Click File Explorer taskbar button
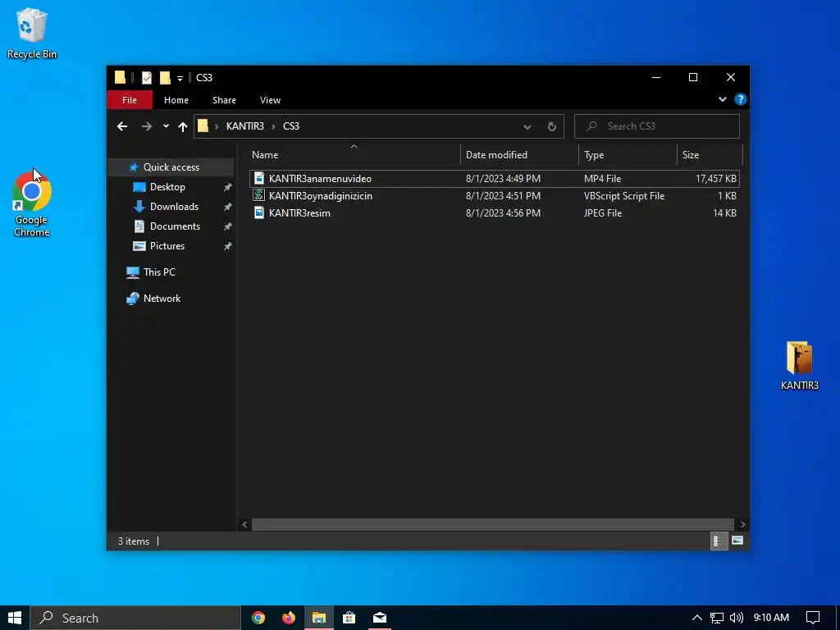Image resolution: width=840 pixels, height=630 pixels. (319, 618)
